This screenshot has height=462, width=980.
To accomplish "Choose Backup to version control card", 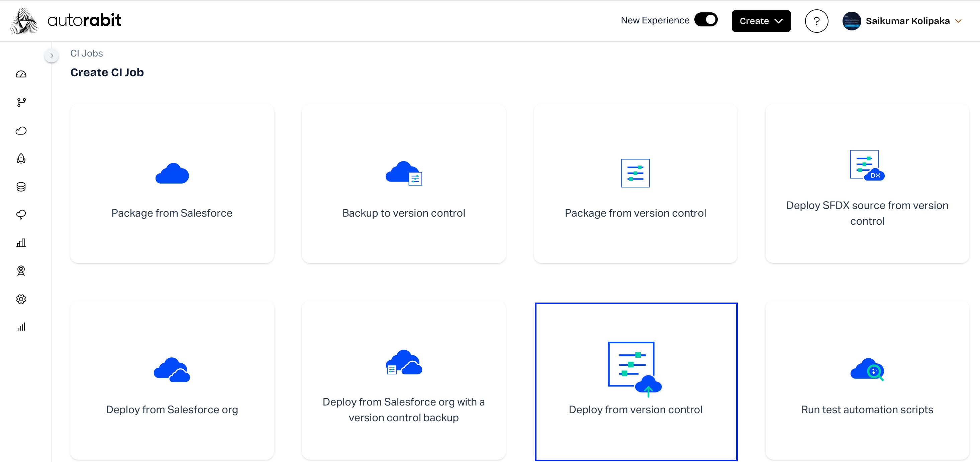I will (404, 184).
